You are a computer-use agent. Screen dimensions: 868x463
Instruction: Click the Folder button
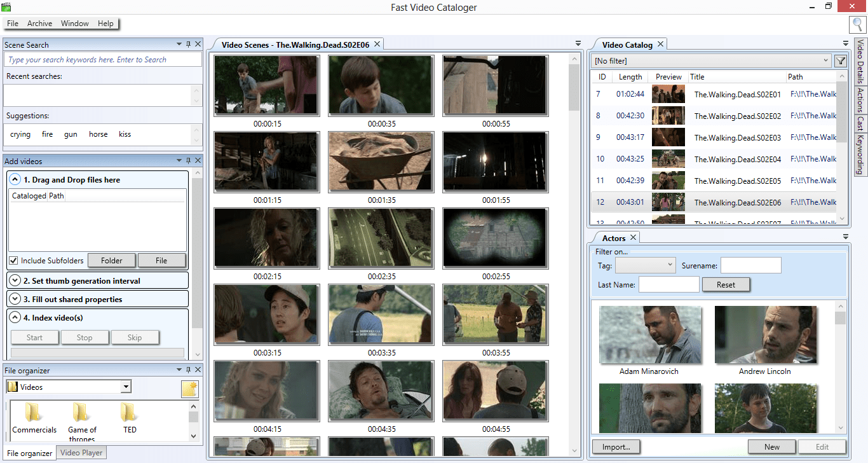tap(112, 260)
